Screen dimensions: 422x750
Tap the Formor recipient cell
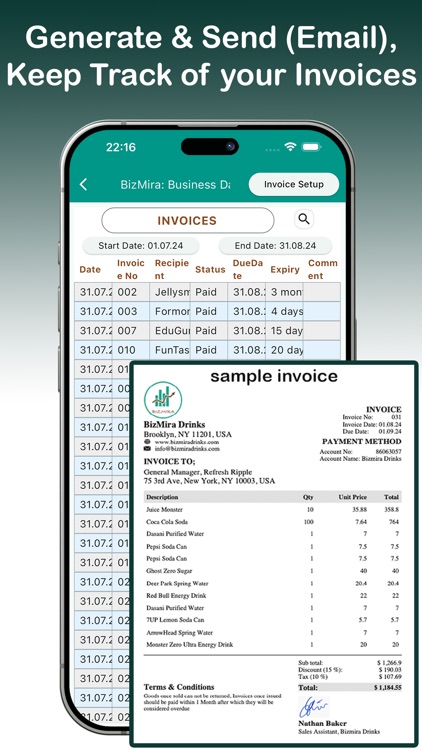click(x=170, y=311)
